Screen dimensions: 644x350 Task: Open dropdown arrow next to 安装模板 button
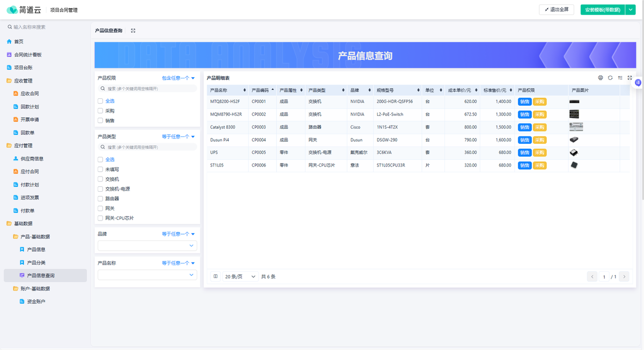pos(631,10)
